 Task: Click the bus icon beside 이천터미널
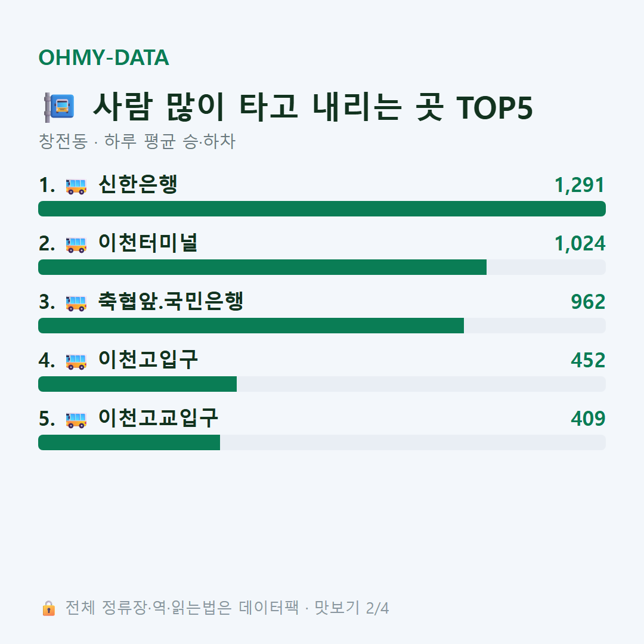pyautogui.click(x=76, y=244)
